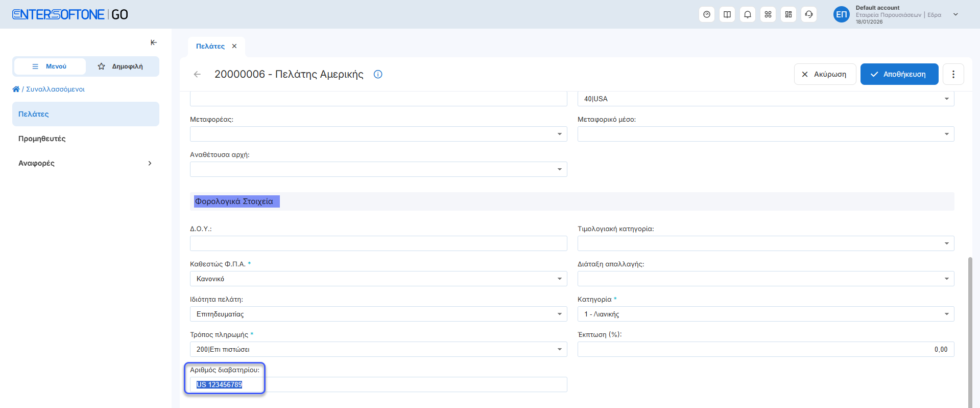Screen dimensions: 980x408
Task: Click the headset support icon
Action: coord(809,14)
